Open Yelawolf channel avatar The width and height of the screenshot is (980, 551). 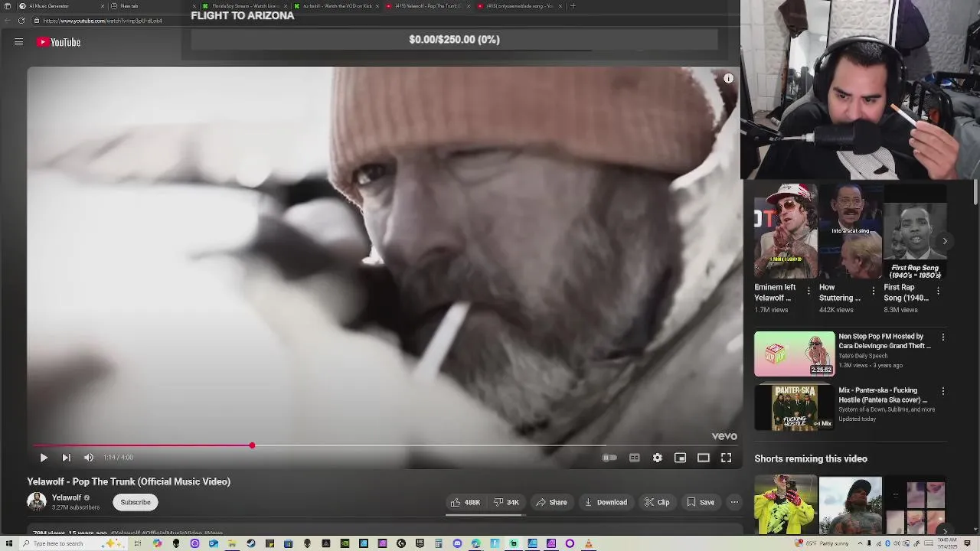(37, 501)
